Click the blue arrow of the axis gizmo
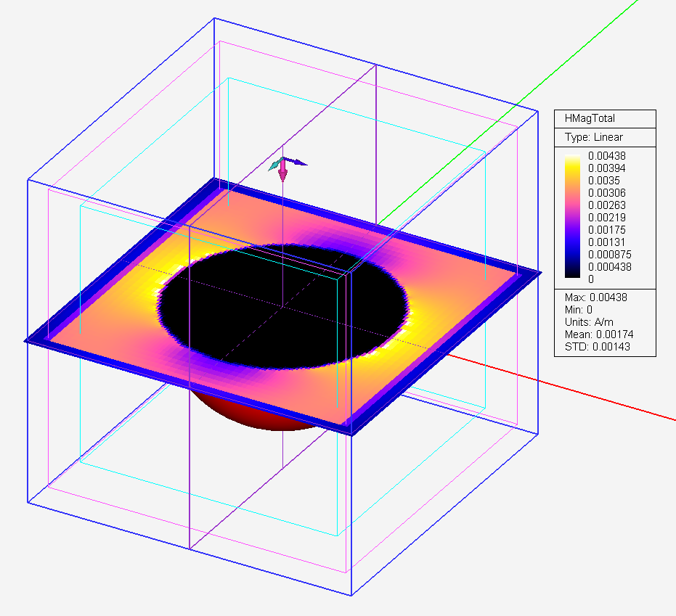Image resolution: width=676 pixels, height=616 pixels. coord(298,163)
